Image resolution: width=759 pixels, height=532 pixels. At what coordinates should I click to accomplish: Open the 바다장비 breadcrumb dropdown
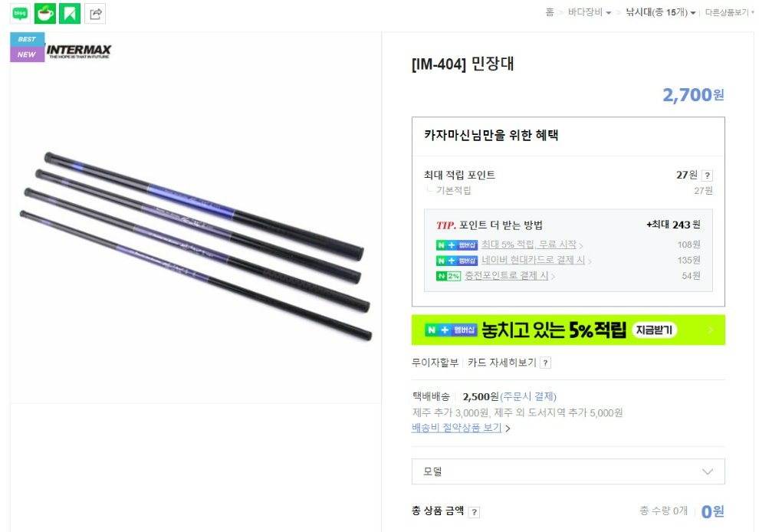click(x=590, y=12)
